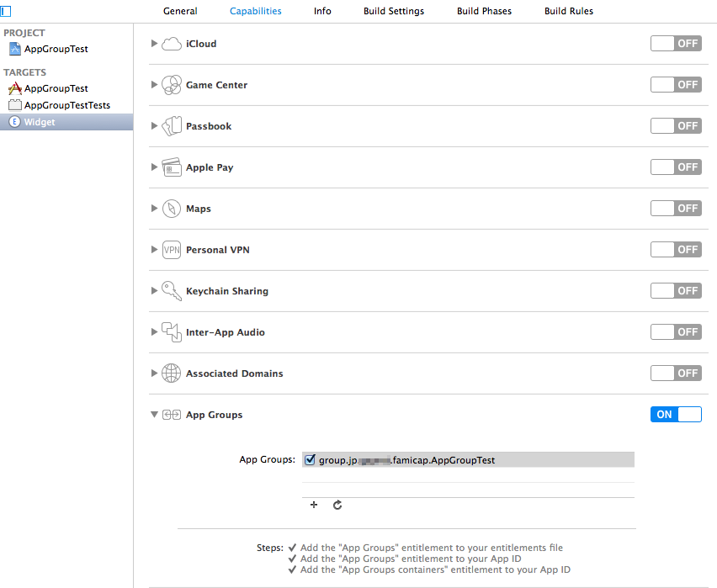Enable the iCloud capability switch
Viewport: 717px width, 588px height.
click(676, 44)
